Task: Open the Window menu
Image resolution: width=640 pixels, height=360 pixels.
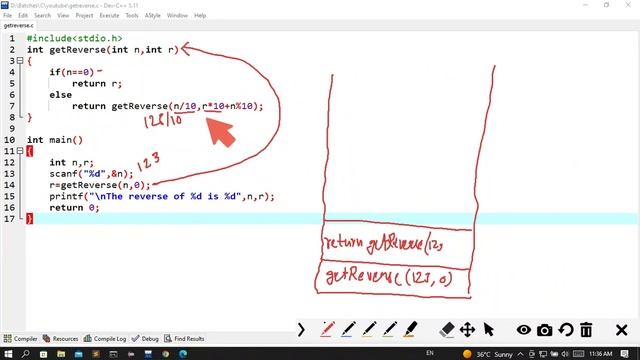Action: pos(177,16)
